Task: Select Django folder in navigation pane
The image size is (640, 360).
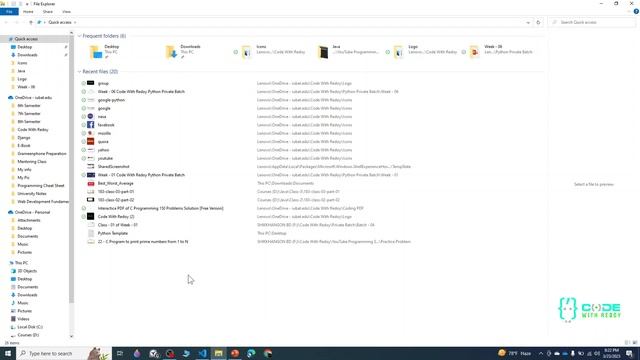Action: (24, 138)
